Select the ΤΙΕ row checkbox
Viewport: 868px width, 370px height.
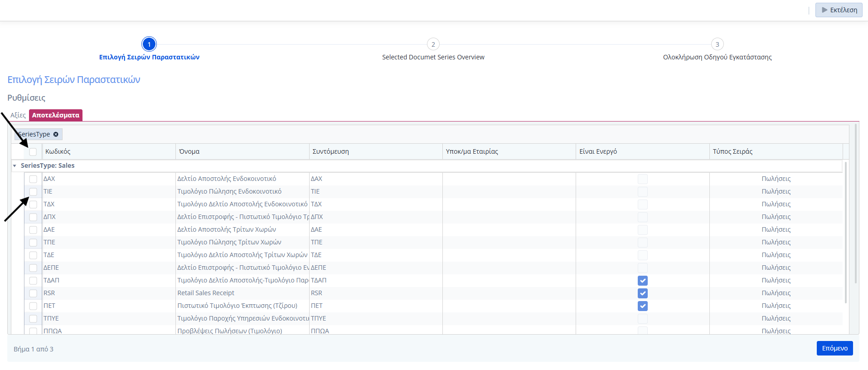(33, 192)
